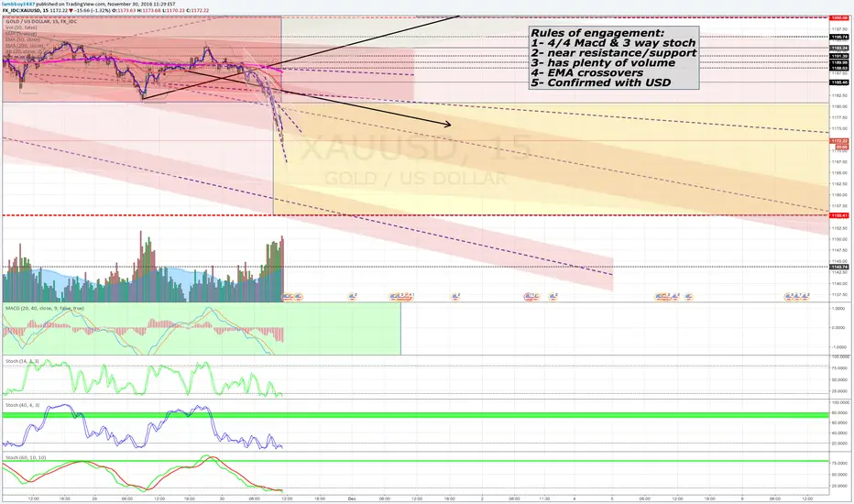
Task: Click the current price 1172.22 label on price axis
Action: tap(838, 141)
